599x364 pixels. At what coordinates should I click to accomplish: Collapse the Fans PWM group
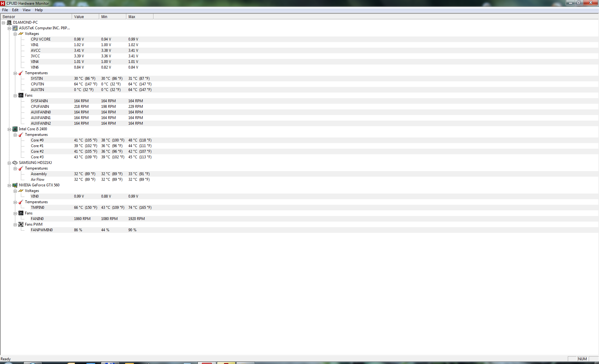pos(15,225)
